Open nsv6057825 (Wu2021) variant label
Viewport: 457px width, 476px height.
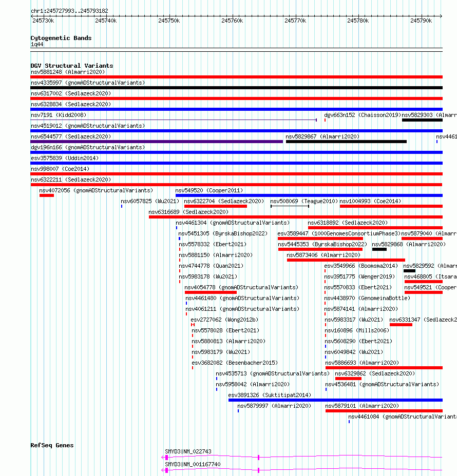pyautogui.click(x=150, y=201)
